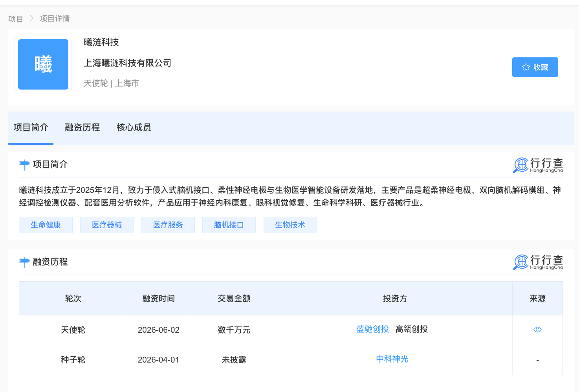Image resolution: width=579 pixels, height=392 pixels.
Task: Open the 项目 breadcrumb link
Action: [x=16, y=19]
